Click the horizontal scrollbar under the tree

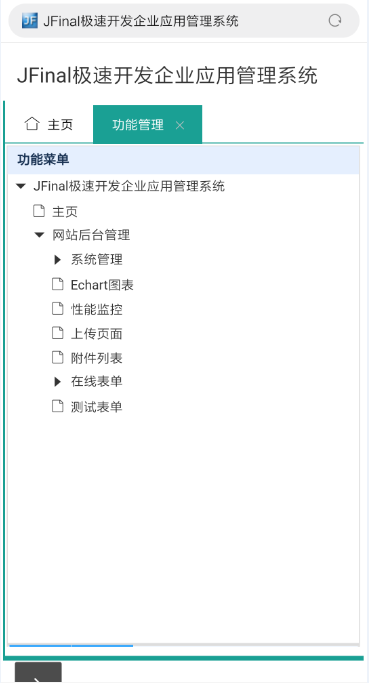(x=184, y=645)
